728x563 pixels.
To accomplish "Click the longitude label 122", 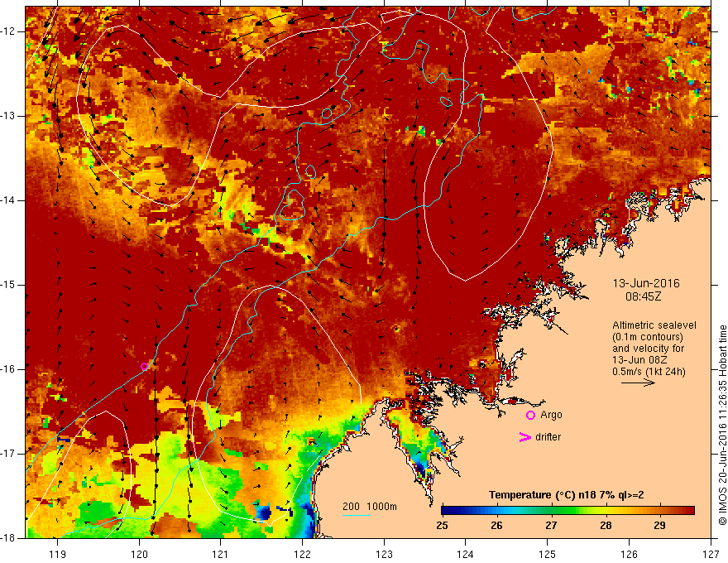I will point(302,554).
